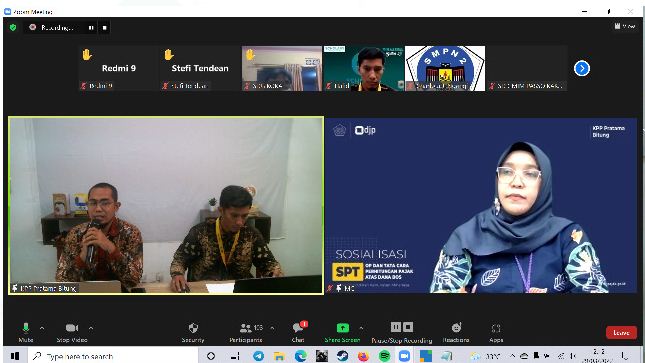Expand the Share Screen options arrow
The height and width of the screenshot is (363, 645).
(361, 328)
